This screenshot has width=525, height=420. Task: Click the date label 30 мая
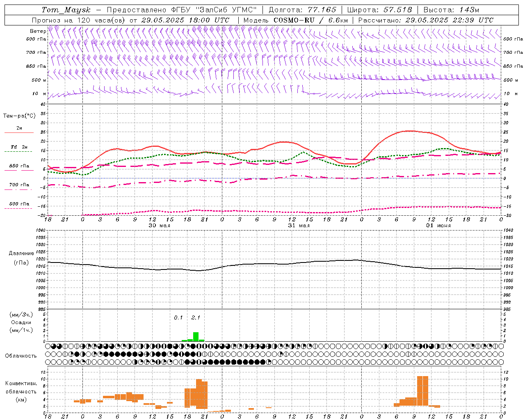tap(160, 226)
